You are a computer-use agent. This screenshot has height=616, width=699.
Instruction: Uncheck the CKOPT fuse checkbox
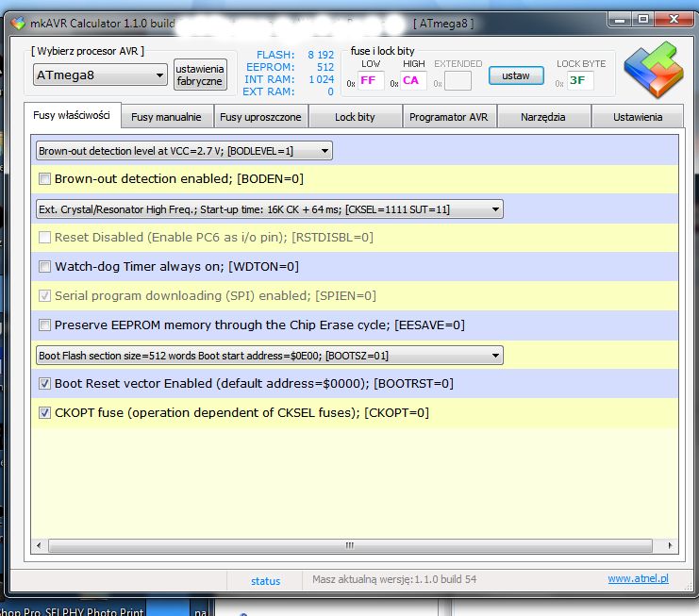coord(44,413)
